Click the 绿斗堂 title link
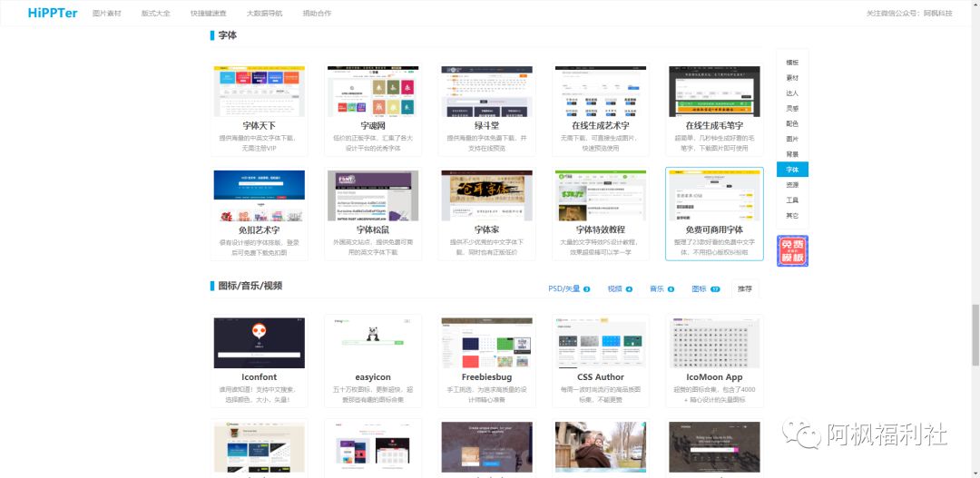Viewport: 980px width, 478px height. click(487, 125)
